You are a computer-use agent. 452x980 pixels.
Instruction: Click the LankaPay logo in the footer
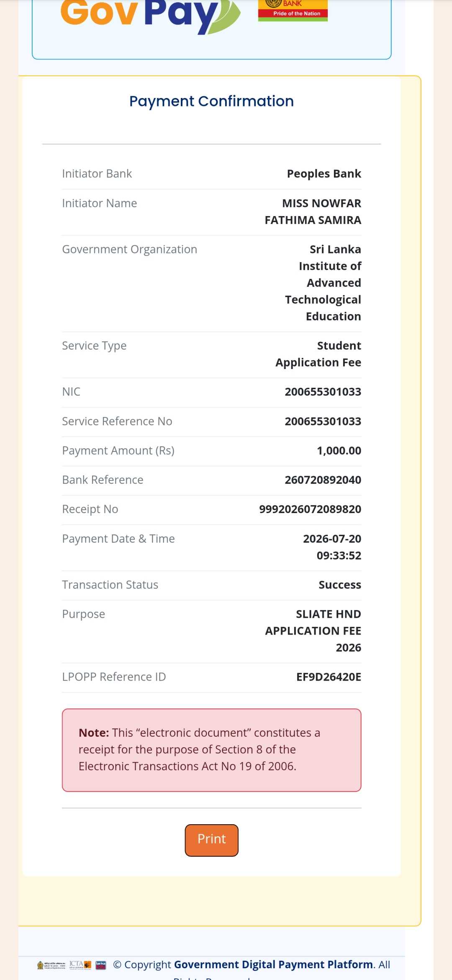(101, 965)
